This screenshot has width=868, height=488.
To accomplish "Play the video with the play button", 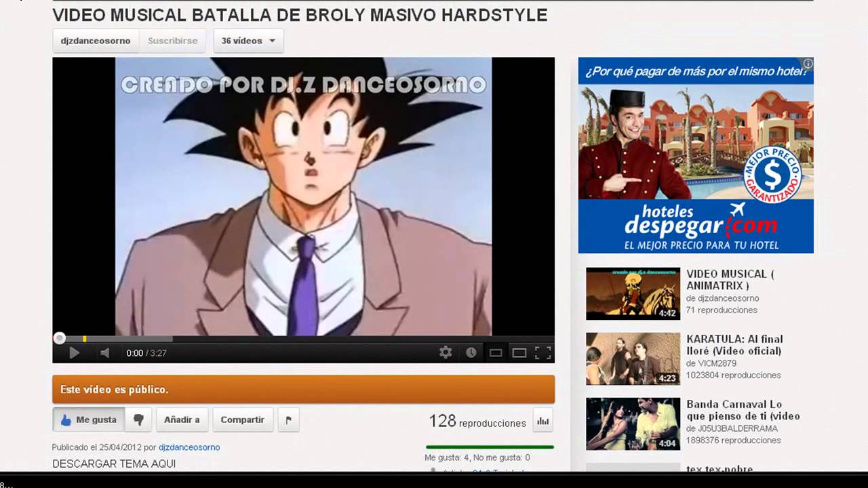I will click(x=75, y=352).
